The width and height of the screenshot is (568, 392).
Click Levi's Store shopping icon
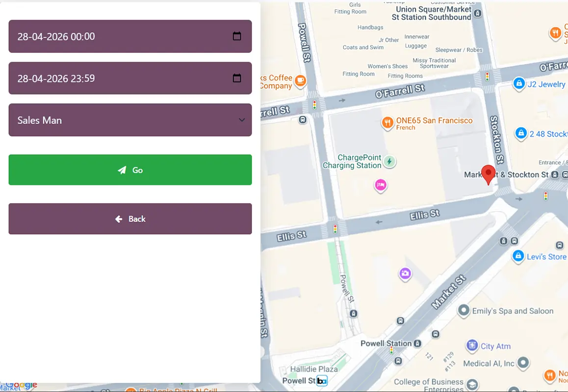518,256
